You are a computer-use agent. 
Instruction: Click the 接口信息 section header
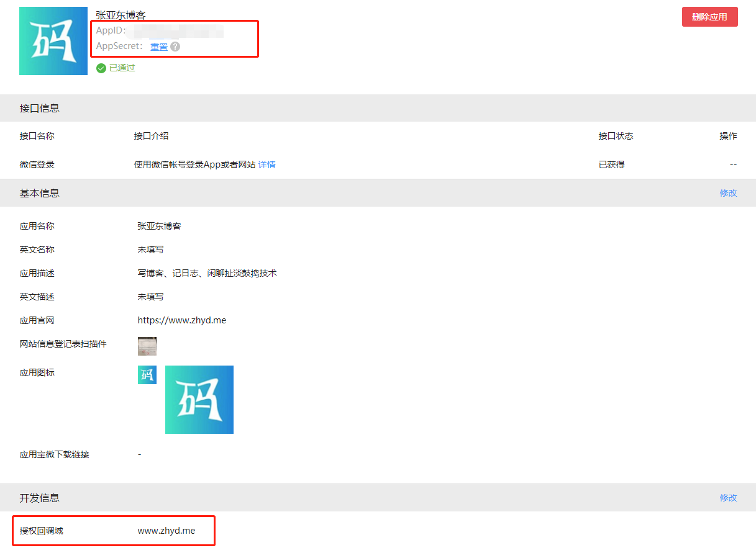click(40, 108)
